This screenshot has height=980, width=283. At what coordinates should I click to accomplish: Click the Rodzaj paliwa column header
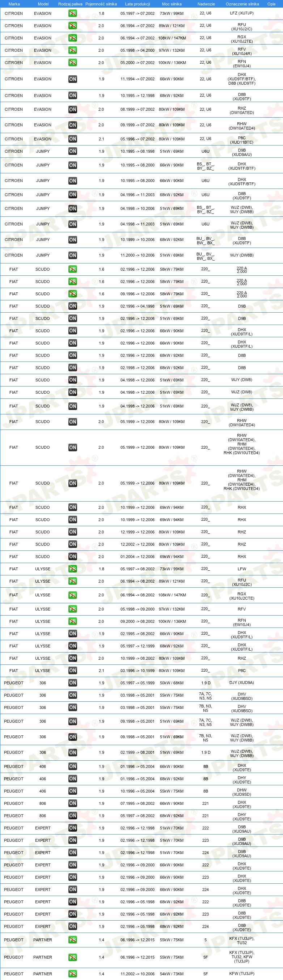[x=70, y=4]
